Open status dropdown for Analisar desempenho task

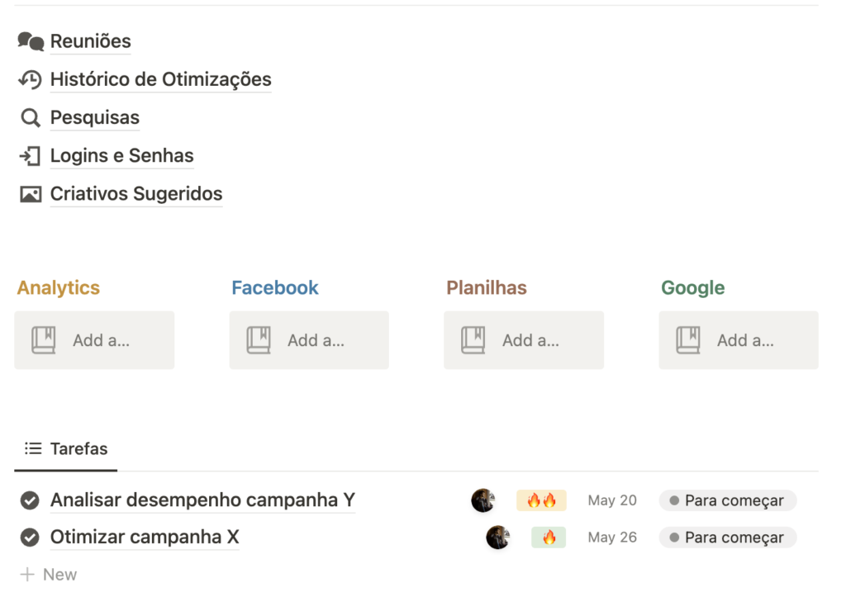click(727, 500)
